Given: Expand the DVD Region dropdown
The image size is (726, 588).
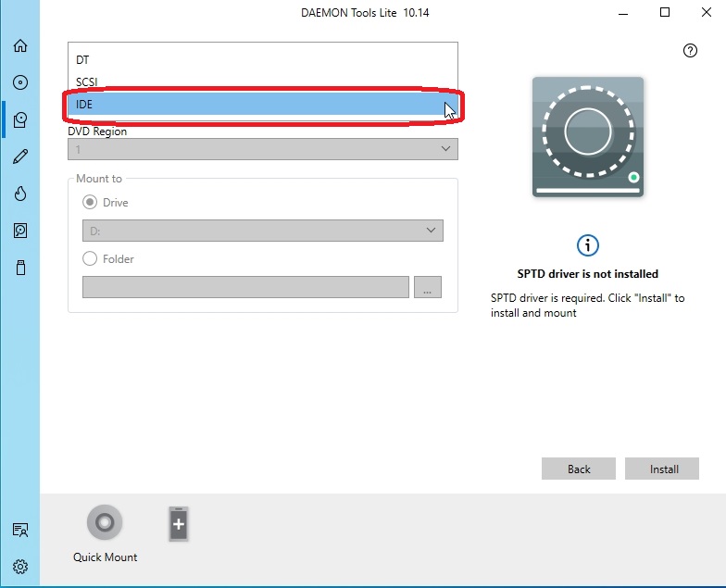Looking at the screenshot, I should pos(263,149).
